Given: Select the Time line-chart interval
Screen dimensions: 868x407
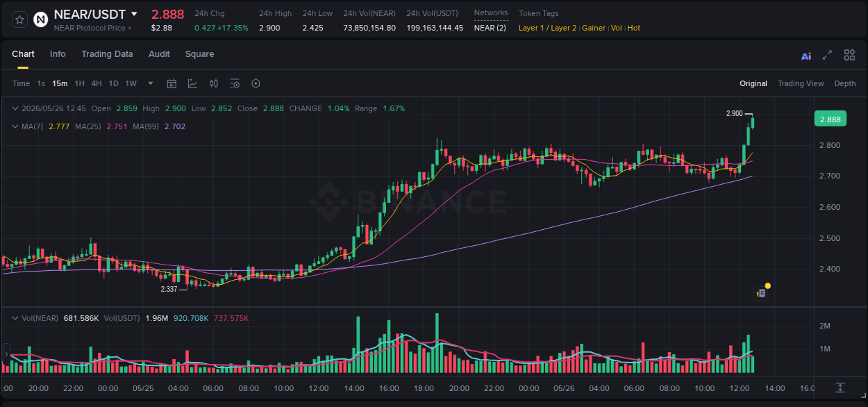Looking at the screenshot, I should (21, 83).
